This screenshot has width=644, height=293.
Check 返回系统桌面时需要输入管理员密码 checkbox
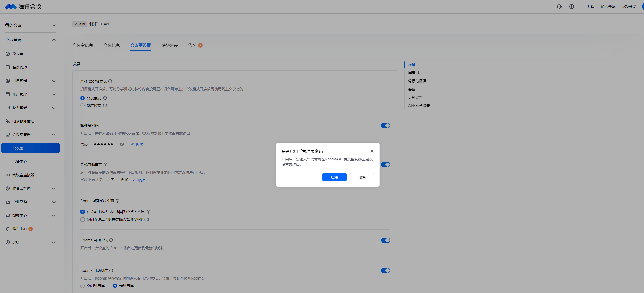click(82, 219)
